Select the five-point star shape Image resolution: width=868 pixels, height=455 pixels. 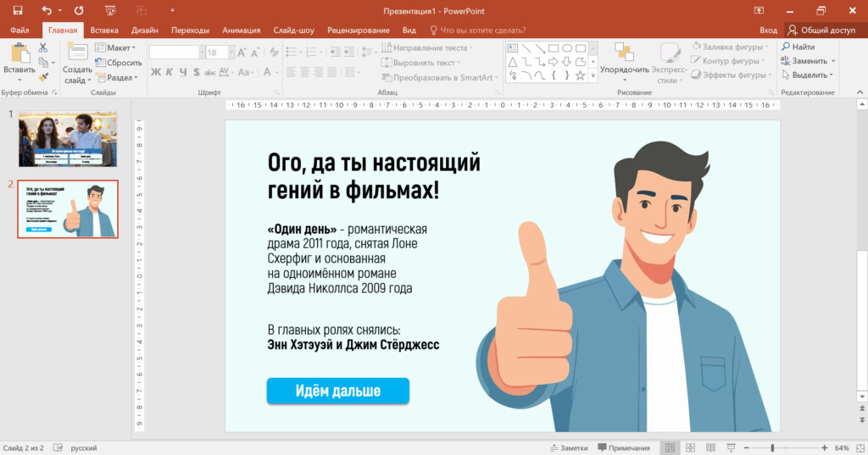pos(580,76)
